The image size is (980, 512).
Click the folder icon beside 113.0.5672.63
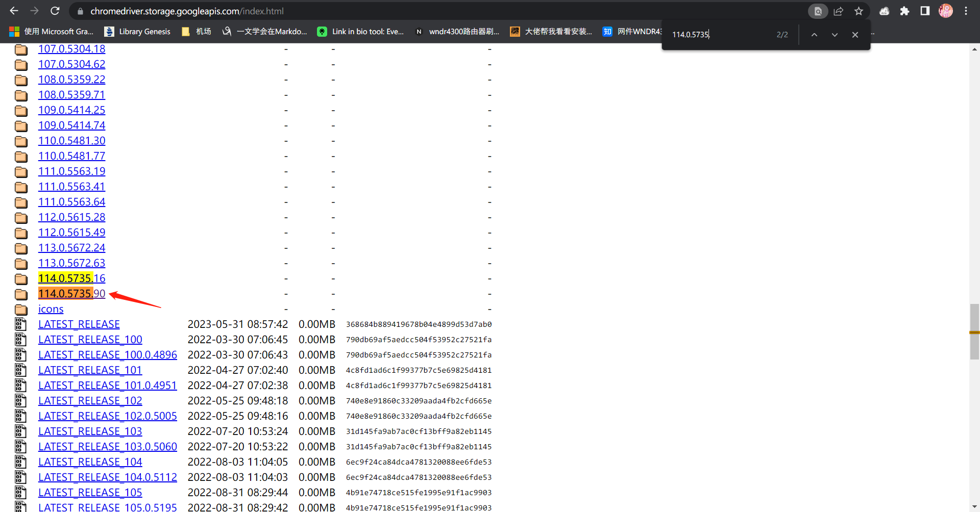21,264
